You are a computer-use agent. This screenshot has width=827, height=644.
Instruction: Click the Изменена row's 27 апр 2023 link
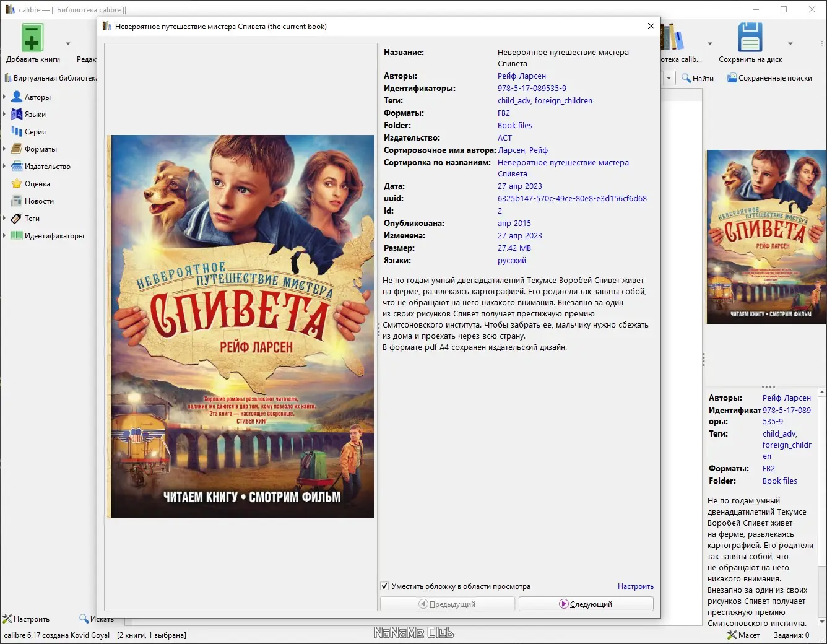coord(520,235)
